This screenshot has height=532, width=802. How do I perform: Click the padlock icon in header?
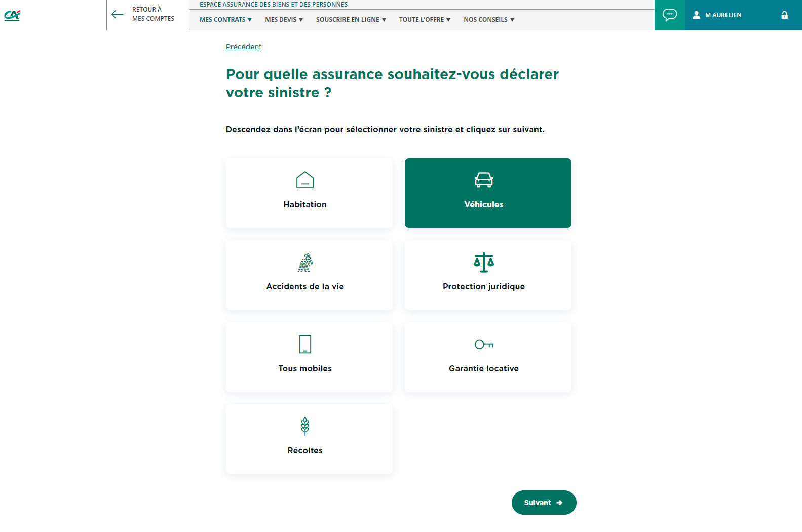[784, 15]
